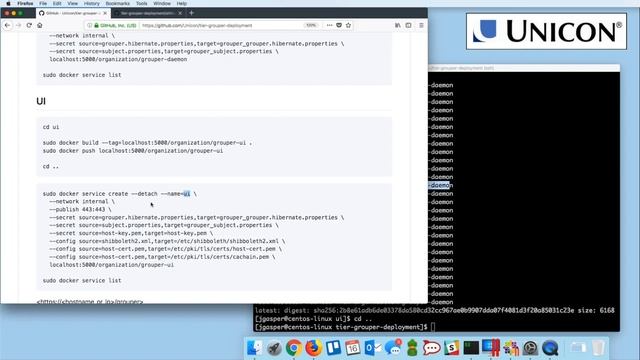Open the Edit menu
640x360 pixels.
[x=57, y=3]
